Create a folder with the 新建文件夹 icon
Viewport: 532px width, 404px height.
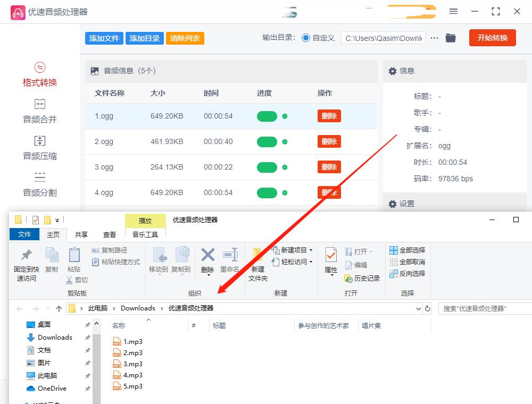[257, 265]
